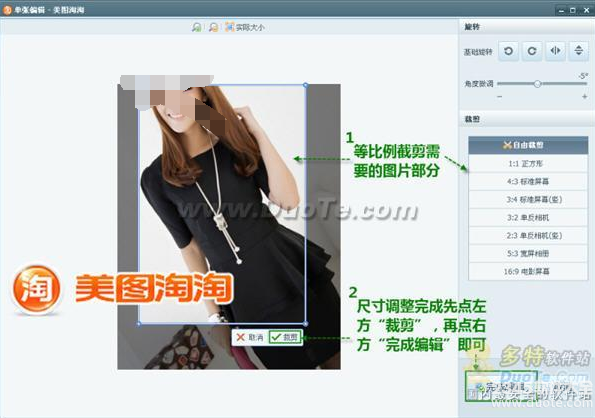Click the zoom in magnifier icon
595x418 pixels.
196,27
